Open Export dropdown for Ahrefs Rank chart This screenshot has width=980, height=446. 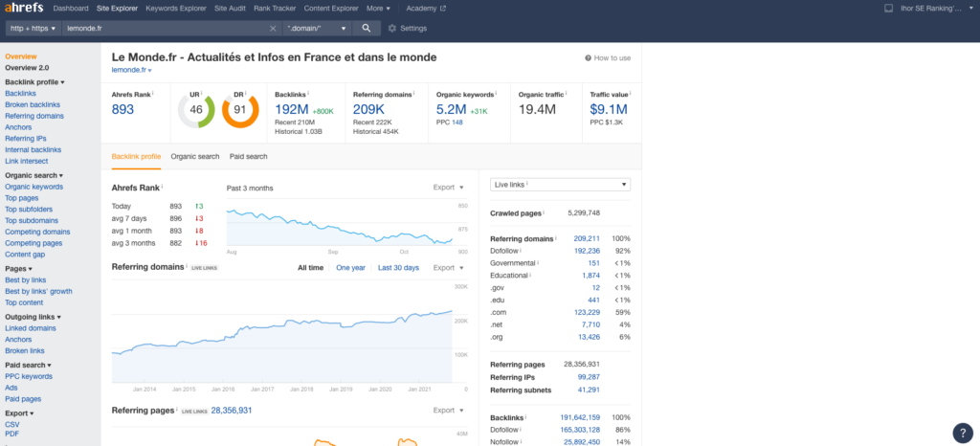click(x=449, y=188)
